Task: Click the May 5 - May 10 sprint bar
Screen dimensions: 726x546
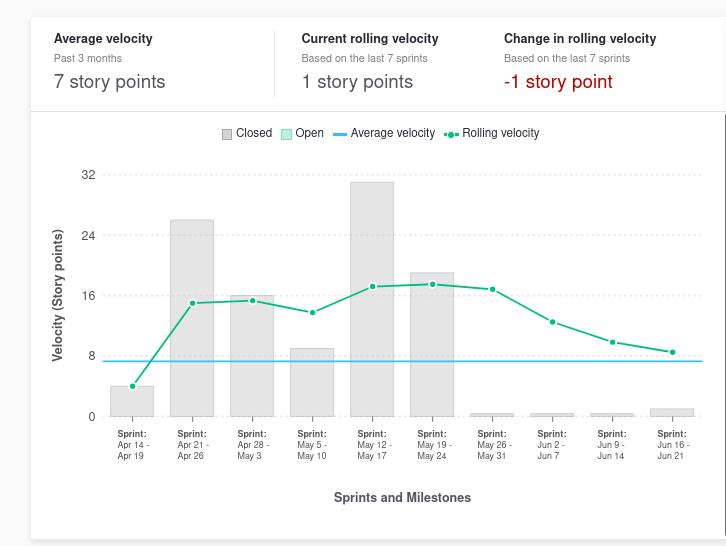Action: [312, 382]
